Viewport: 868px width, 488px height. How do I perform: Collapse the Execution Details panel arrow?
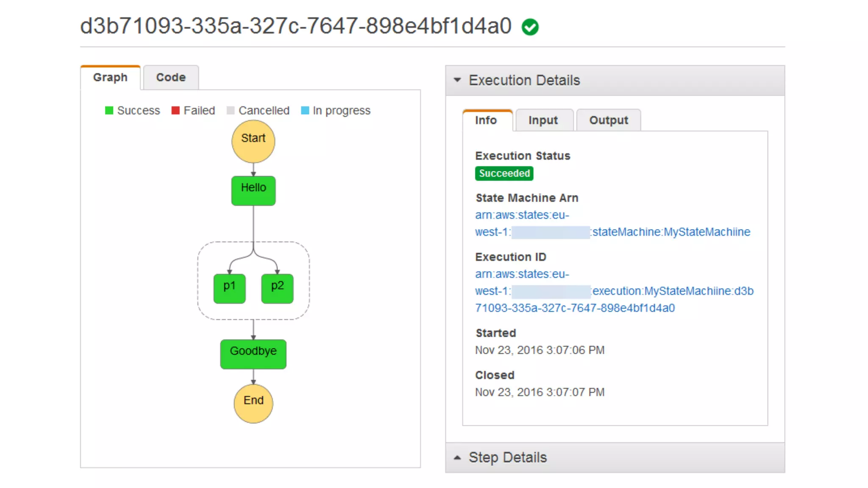457,80
